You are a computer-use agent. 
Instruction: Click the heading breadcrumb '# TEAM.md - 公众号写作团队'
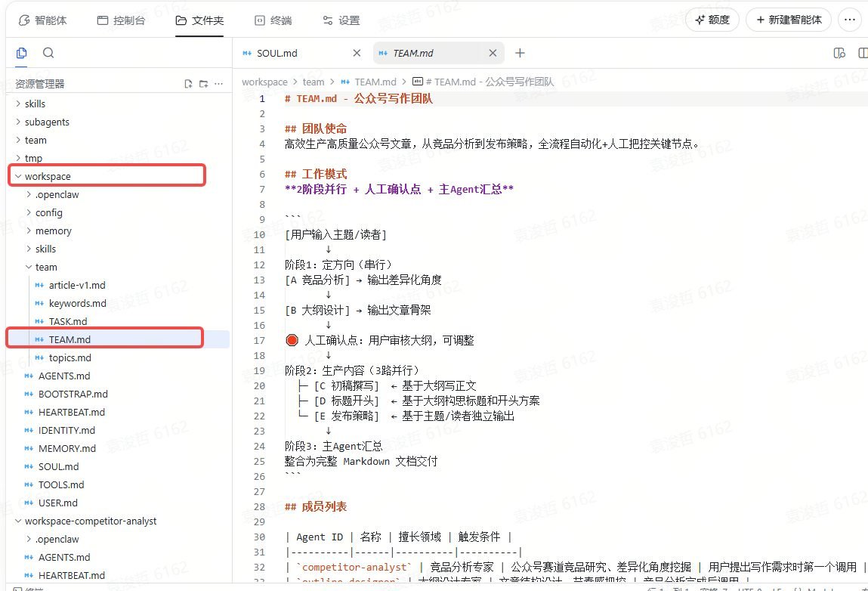click(x=490, y=82)
